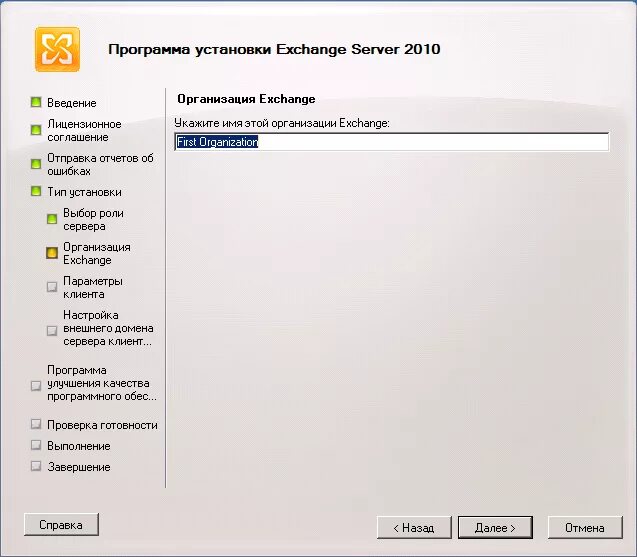637x557 pixels.
Task: Select Настройка внешнего домена сервера step label
Action: click(108, 328)
